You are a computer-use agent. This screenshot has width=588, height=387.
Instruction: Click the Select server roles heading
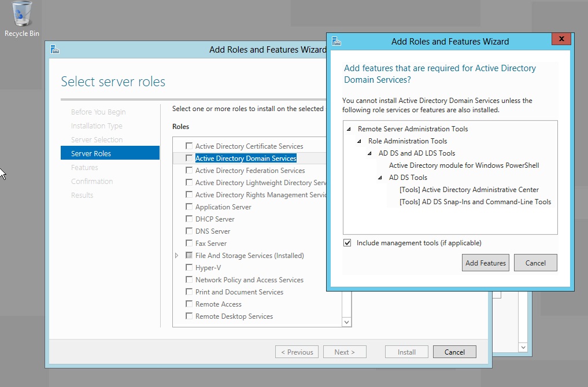pyautogui.click(x=113, y=82)
